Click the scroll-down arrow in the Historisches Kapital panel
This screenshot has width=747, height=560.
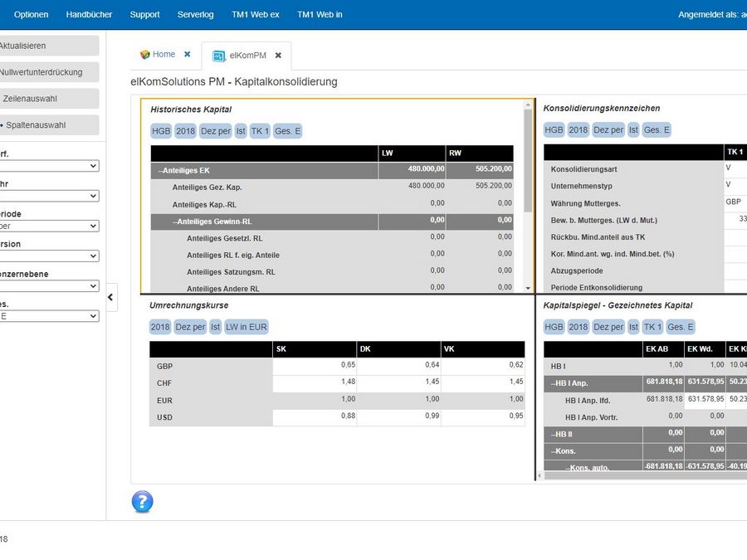point(528,288)
